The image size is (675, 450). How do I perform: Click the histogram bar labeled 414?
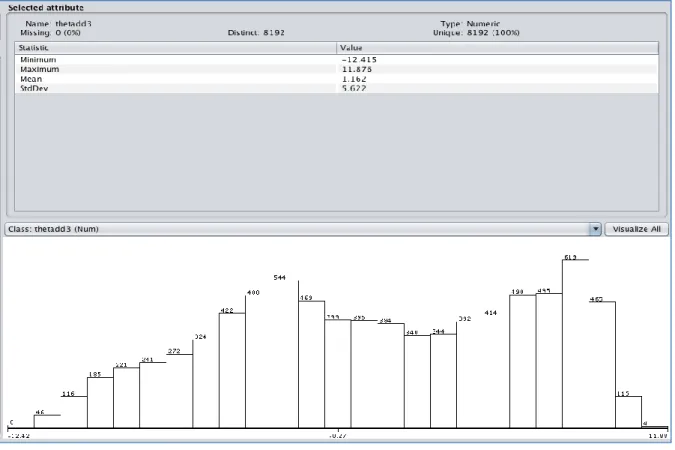(x=496, y=372)
